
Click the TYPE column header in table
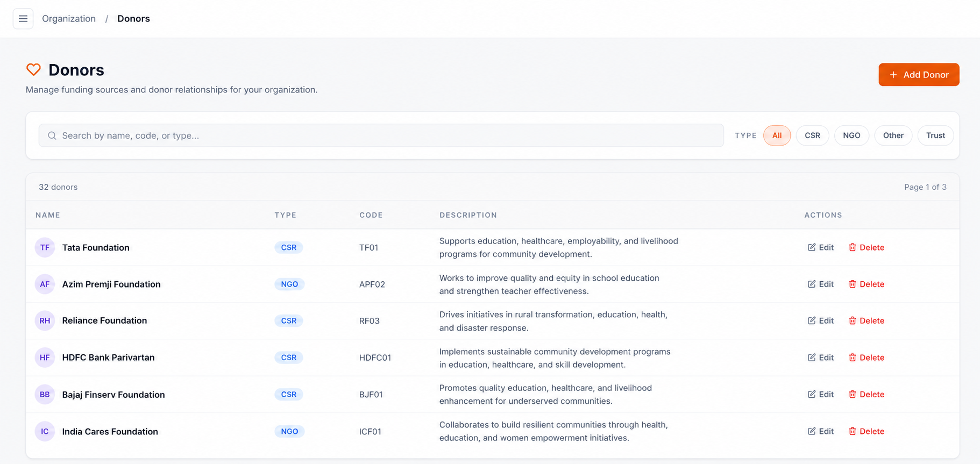pyautogui.click(x=285, y=215)
